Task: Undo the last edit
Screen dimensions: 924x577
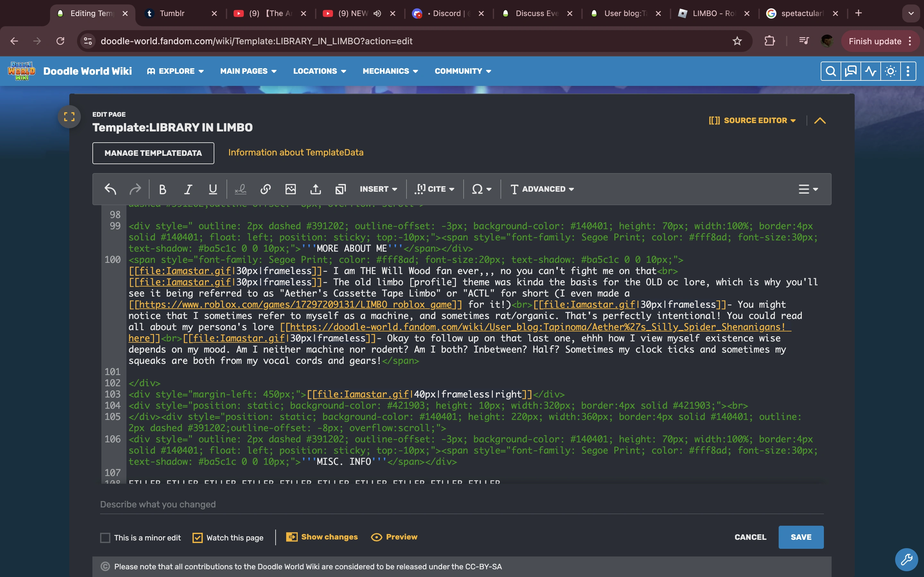Action: (x=110, y=189)
